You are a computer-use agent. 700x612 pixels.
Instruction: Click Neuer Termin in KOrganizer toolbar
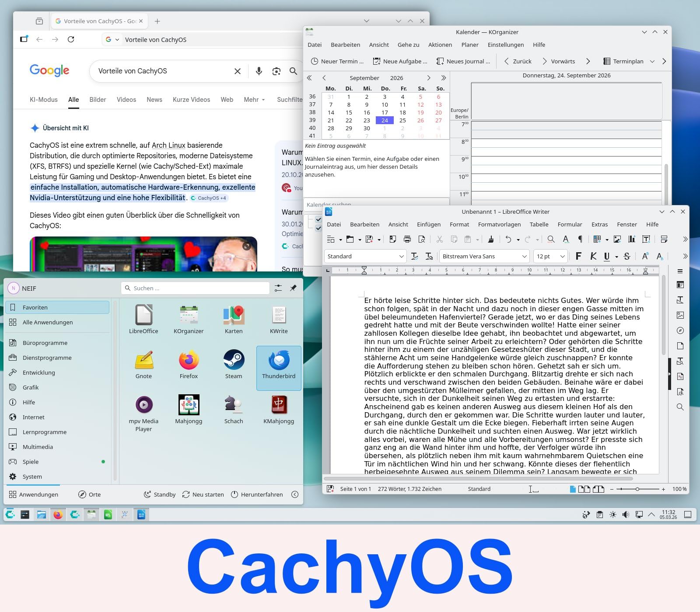pyautogui.click(x=337, y=61)
